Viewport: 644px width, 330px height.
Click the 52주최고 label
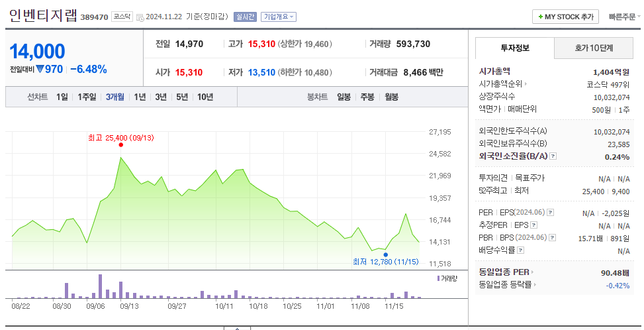pyautogui.click(x=493, y=191)
